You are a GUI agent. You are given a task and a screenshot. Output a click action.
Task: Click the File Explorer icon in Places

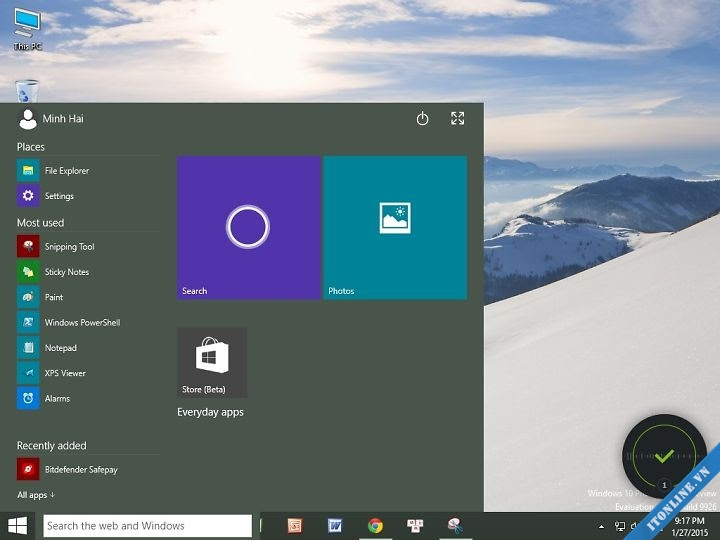pos(28,171)
